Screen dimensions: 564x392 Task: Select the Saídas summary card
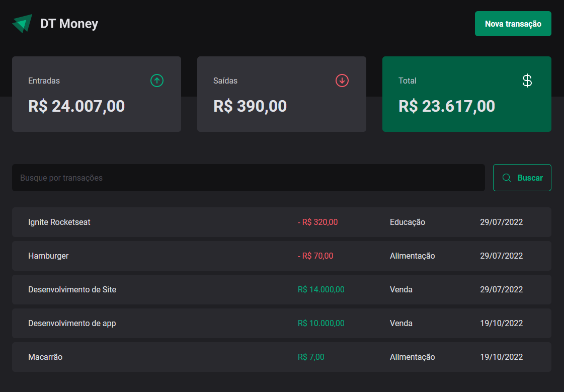point(282,94)
